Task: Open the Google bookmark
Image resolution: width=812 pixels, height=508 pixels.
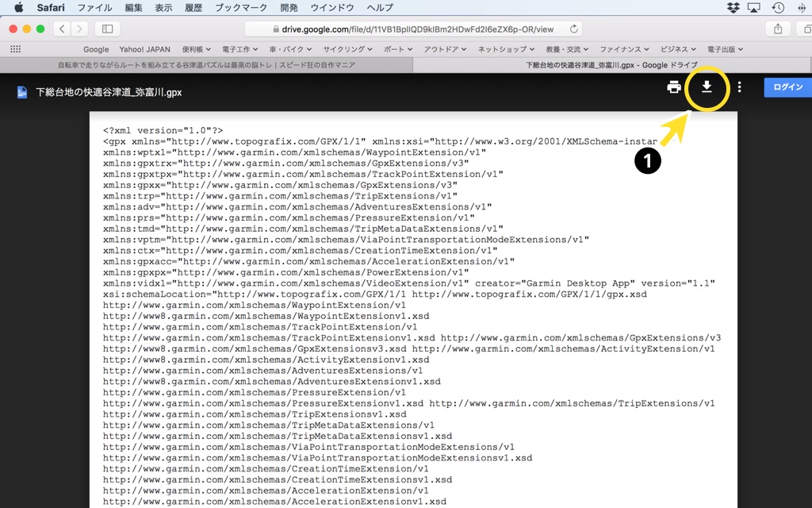Action: pyautogui.click(x=96, y=49)
